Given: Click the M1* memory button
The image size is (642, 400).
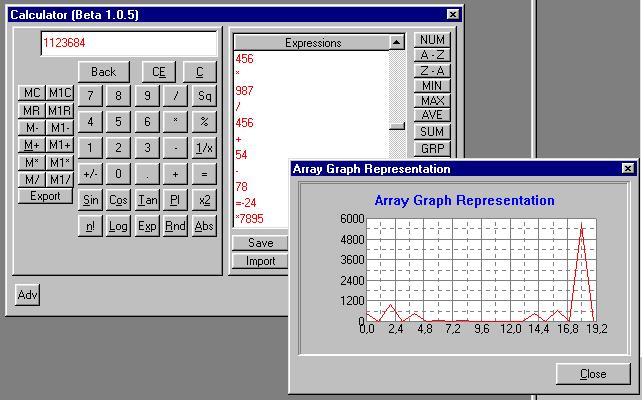Looking at the screenshot, I should [60, 163].
